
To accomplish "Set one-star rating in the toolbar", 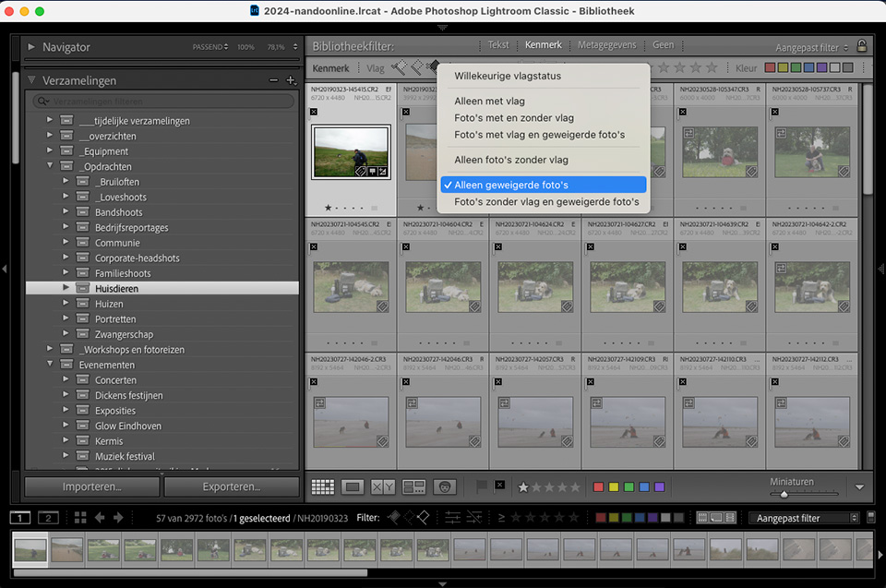I will tap(523, 486).
